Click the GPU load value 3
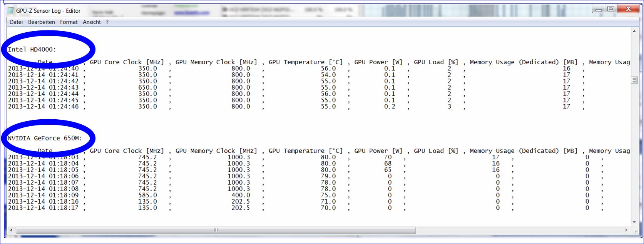The width and height of the screenshot is (644, 244). (x=449, y=106)
